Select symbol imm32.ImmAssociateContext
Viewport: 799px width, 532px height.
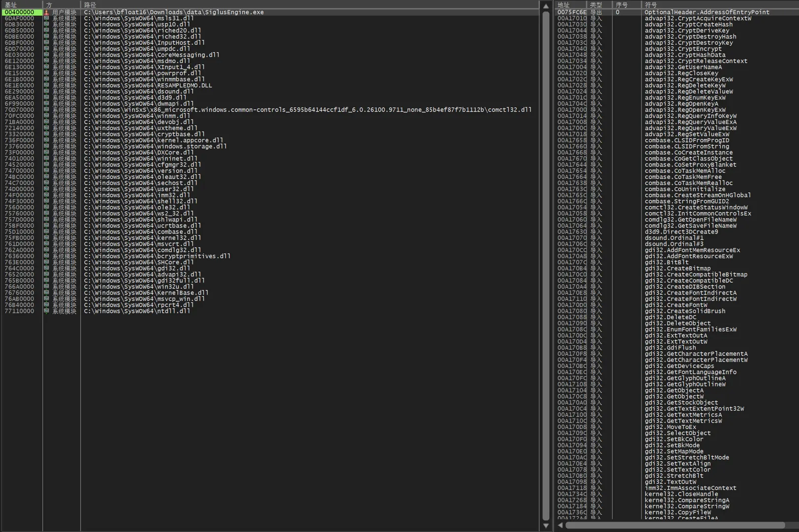coord(690,488)
